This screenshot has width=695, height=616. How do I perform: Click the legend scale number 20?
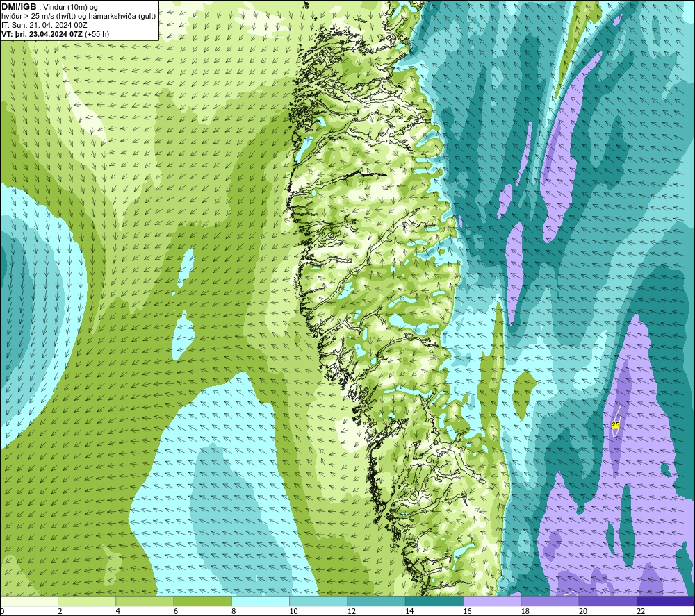click(x=583, y=612)
